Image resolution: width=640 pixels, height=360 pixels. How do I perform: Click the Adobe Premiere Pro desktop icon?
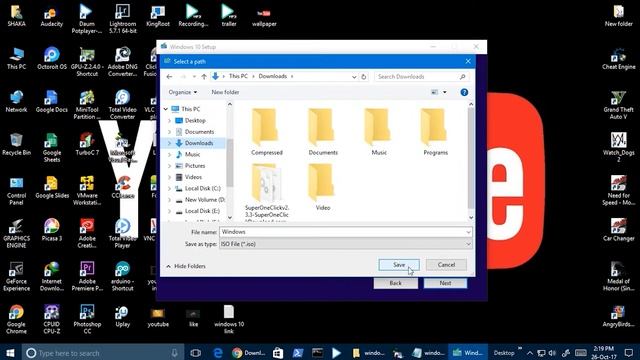[87, 276]
